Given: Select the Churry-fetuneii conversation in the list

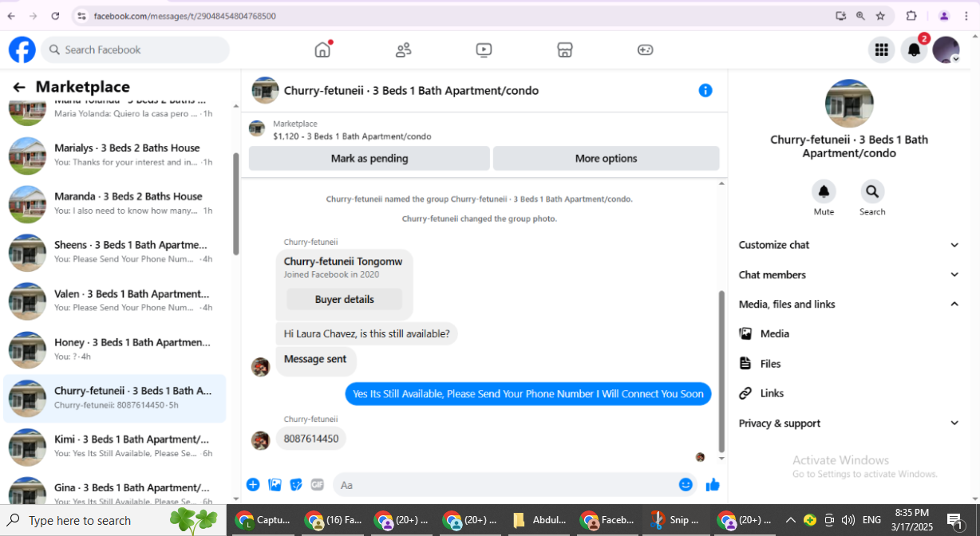Looking at the screenshot, I should [115, 398].
